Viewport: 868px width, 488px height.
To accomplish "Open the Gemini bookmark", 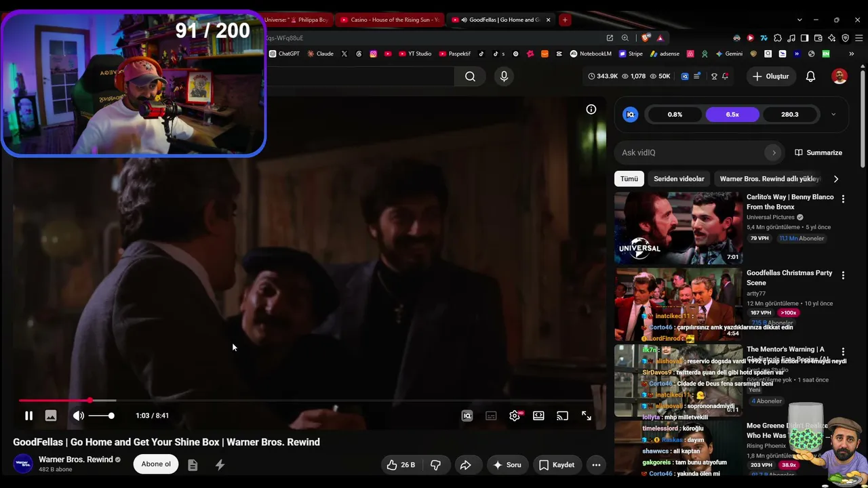I will (729, 54).
